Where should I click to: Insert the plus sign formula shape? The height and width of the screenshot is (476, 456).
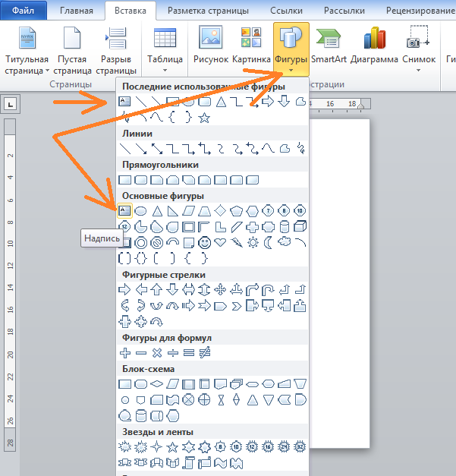click(125, 352)
